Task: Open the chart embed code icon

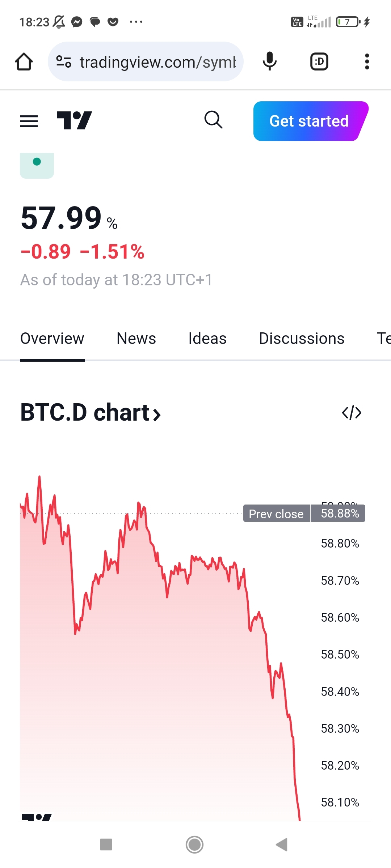Action: pyautogui.click(x=352, y=413)
